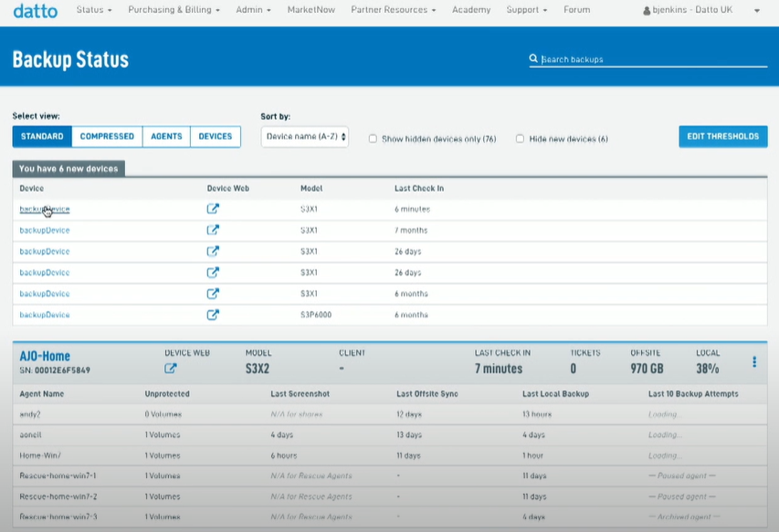Open MarketNow in the navigation
Viewport: 779px width, 532px height.
[x=311, y=9]
